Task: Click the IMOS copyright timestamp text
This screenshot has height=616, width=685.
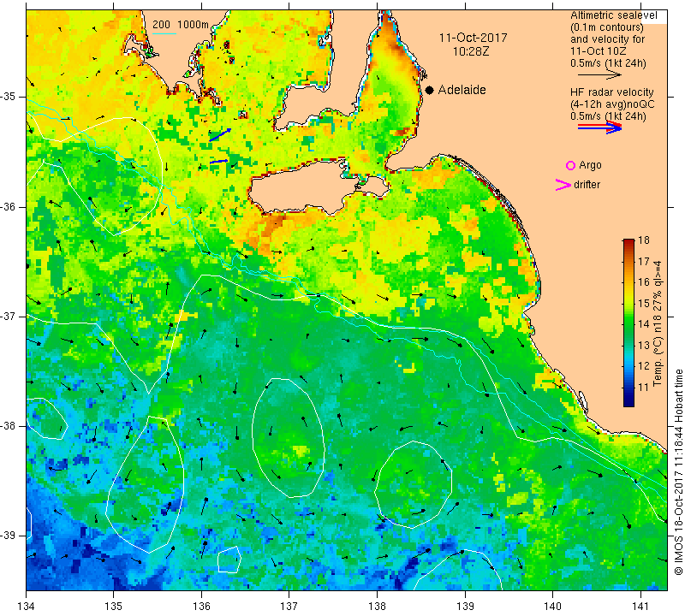Action: click(x=678, y=472)
